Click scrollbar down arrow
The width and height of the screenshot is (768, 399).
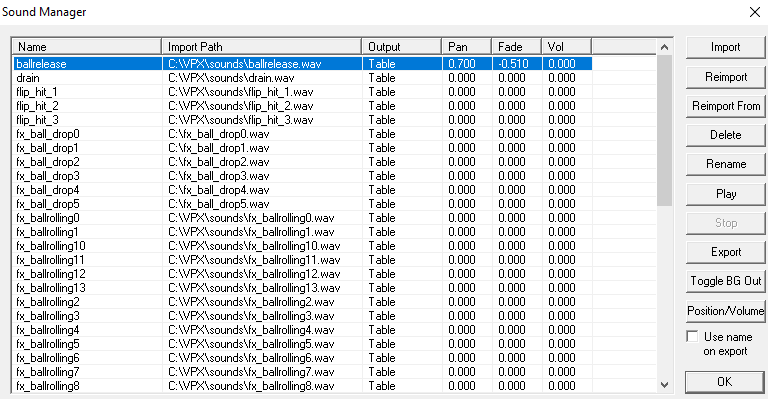coord(664,385)
